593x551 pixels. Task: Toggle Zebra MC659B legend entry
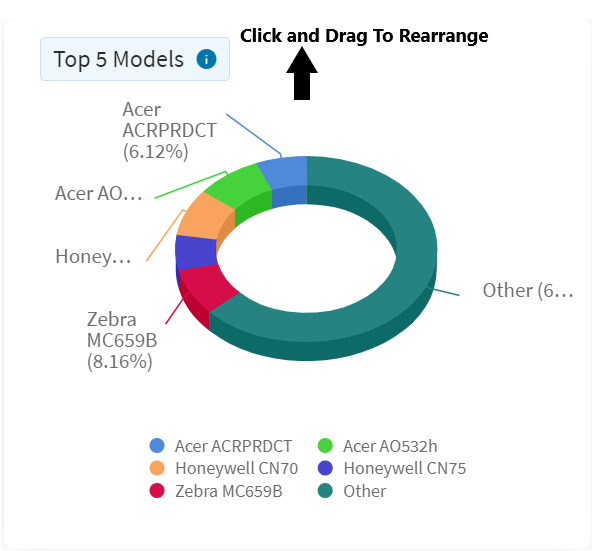click(x=216, y=491)
